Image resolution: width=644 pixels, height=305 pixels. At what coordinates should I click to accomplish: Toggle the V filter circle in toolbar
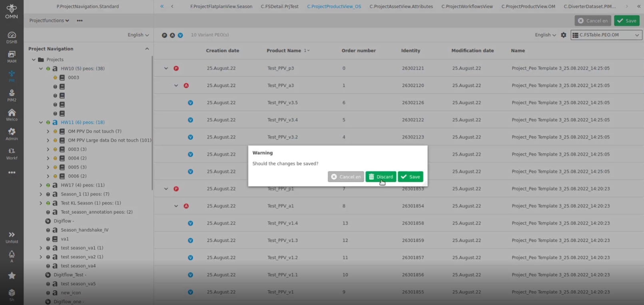[180, 35]
